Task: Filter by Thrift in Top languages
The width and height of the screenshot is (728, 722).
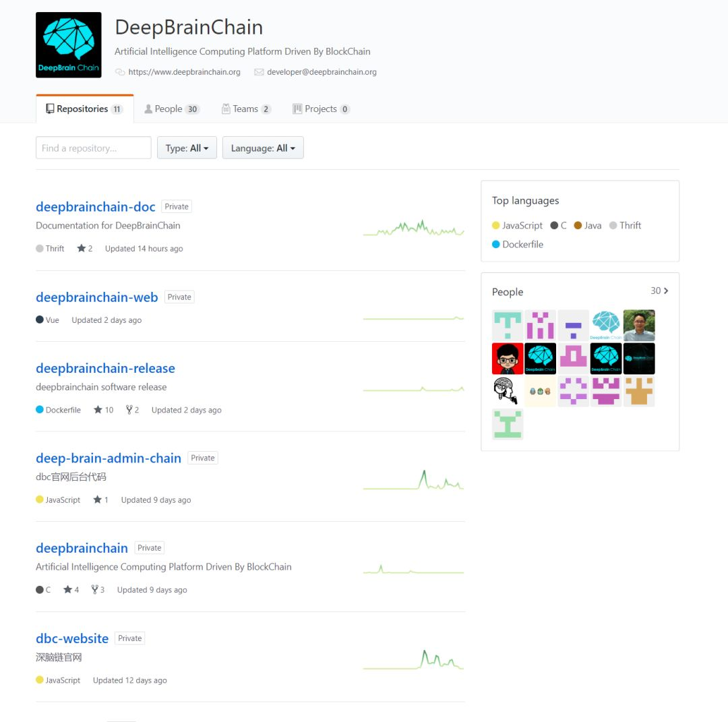Action: (626, 226)
